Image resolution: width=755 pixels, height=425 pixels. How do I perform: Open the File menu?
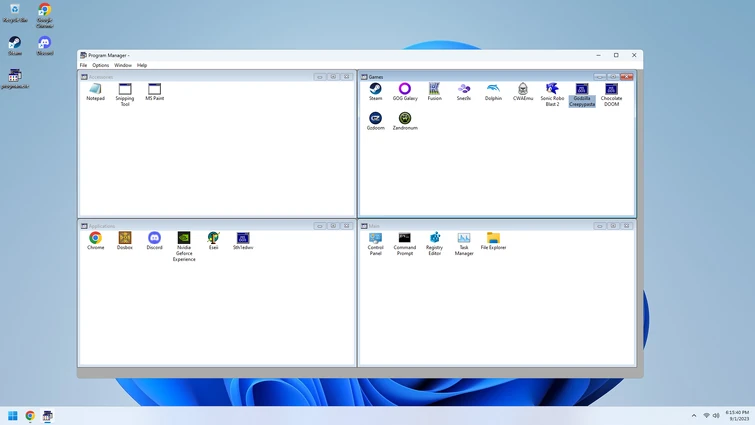[84, 65]
